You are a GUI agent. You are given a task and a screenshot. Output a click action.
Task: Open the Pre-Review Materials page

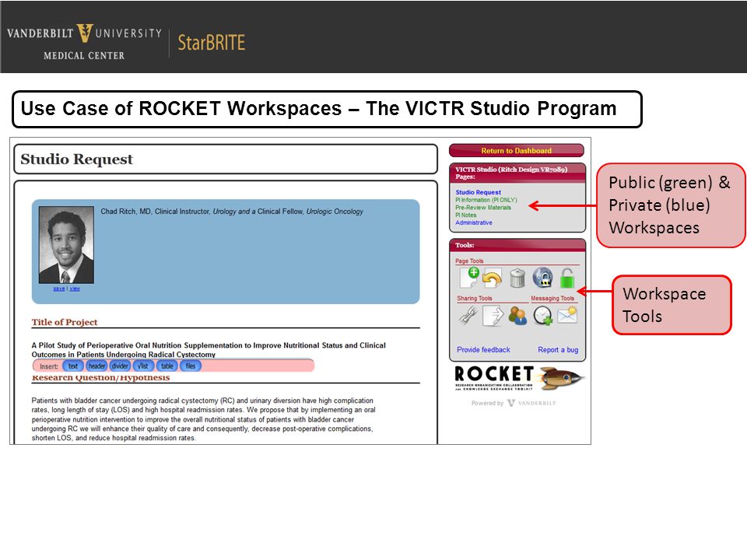[483, 208]
